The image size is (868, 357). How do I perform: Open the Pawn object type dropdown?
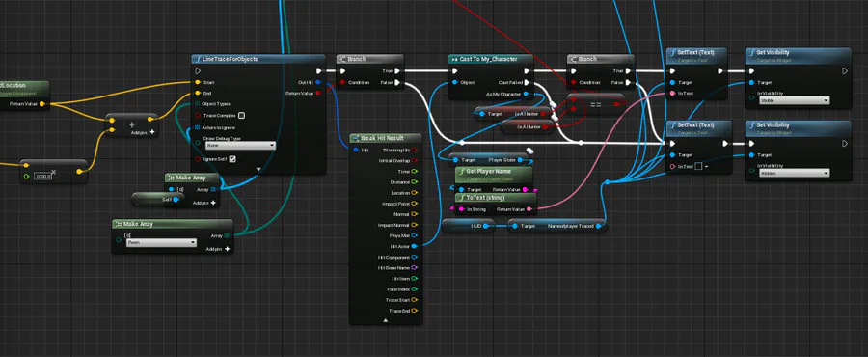pos(161,243)
